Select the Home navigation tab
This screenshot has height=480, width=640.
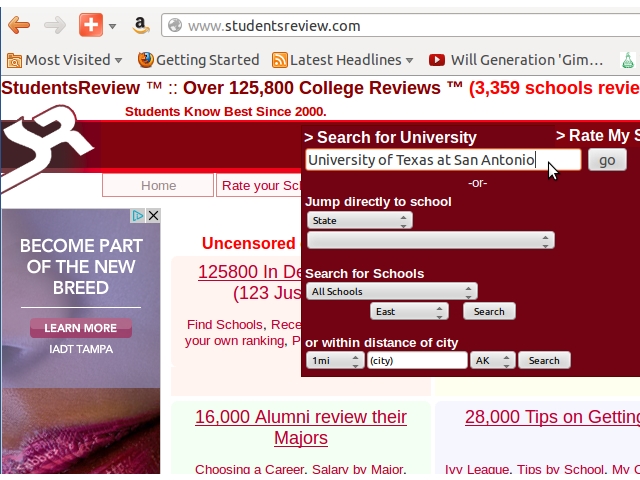coord(158,186)
